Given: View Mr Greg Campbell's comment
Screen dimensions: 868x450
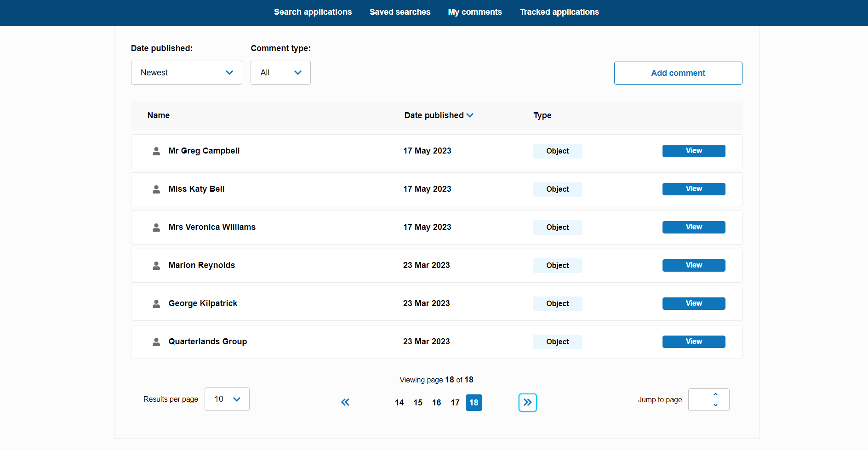Looking at the screenshot, I should (x=694, y=151).
